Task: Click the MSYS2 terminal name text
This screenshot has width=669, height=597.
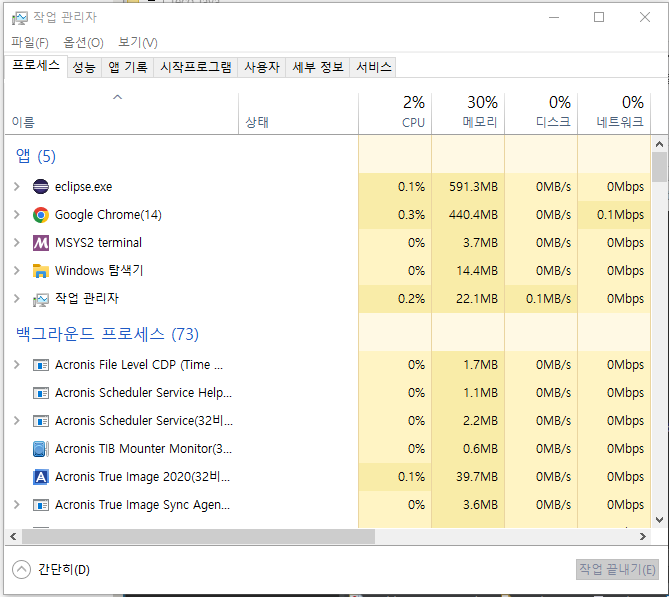Action: coord(98,243)
